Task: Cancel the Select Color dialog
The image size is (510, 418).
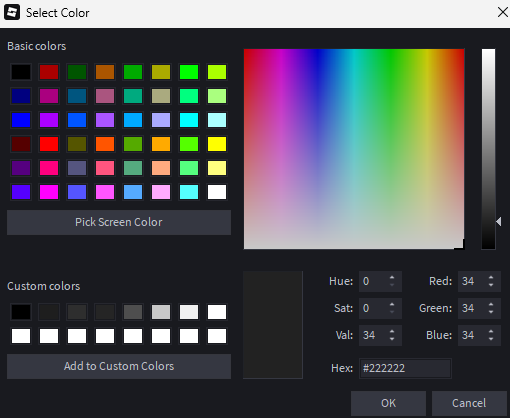Action: (x=469, y=403)
